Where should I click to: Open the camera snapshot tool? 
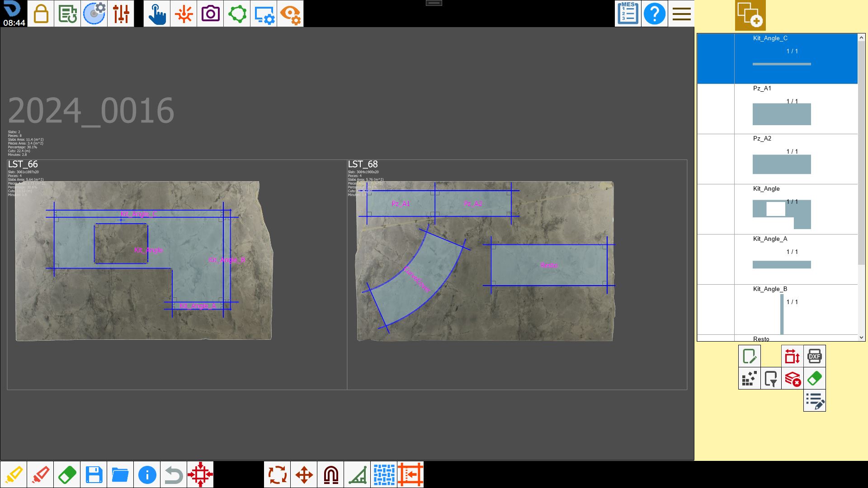click(x=210, y=14)
